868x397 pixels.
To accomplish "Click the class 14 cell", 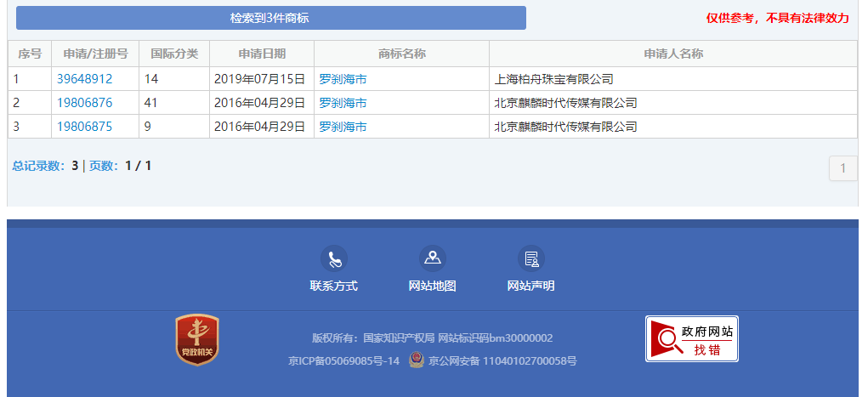I will (x=174, y=79).
